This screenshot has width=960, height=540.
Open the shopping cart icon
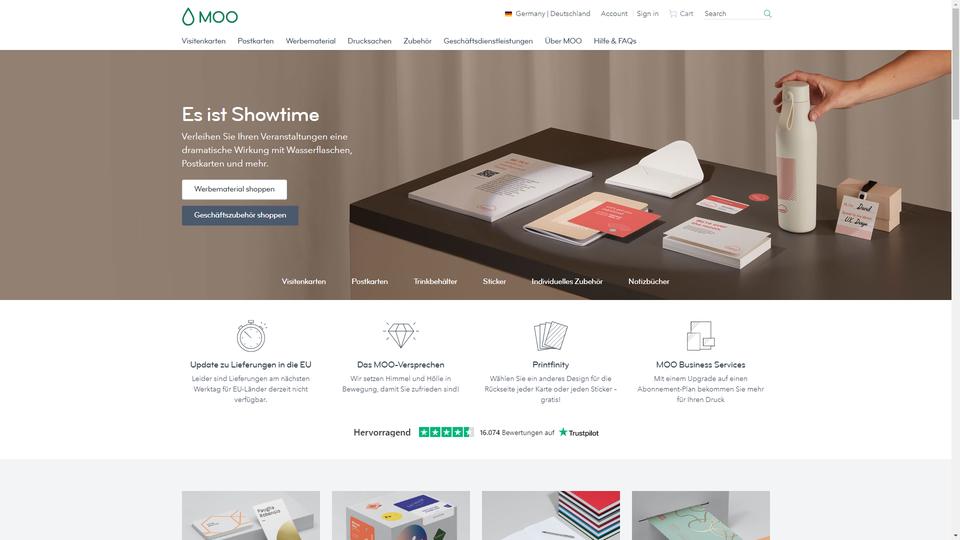point(673,13)
